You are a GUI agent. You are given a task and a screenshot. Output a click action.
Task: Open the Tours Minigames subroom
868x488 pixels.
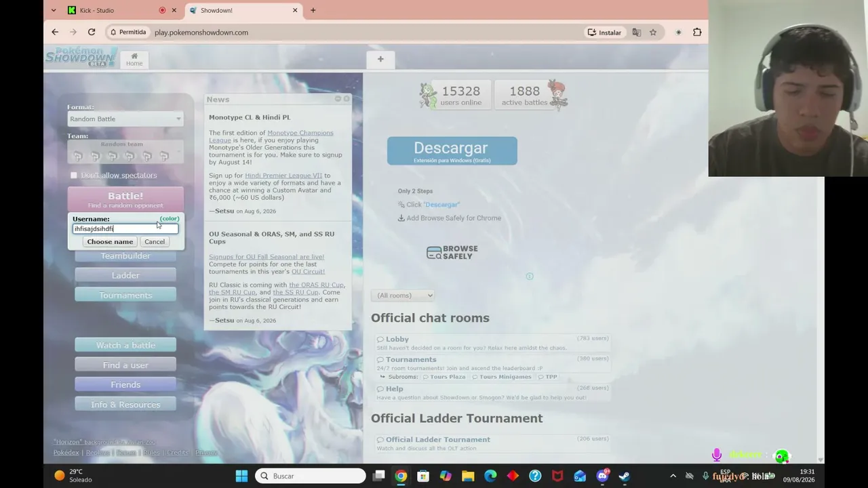point(502,377)
